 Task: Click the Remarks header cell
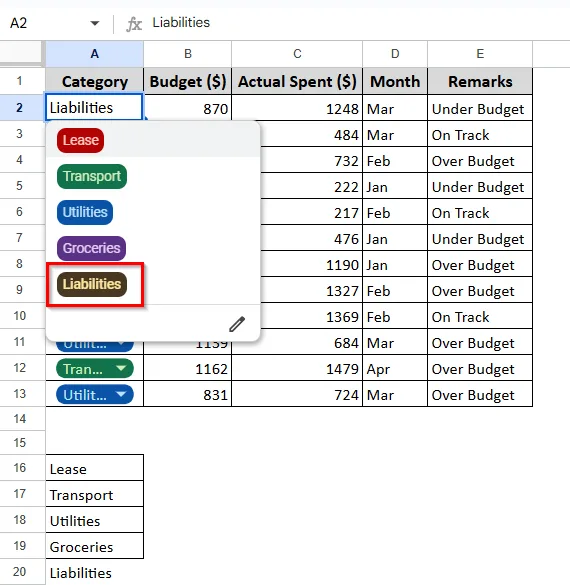pos(480,81)
